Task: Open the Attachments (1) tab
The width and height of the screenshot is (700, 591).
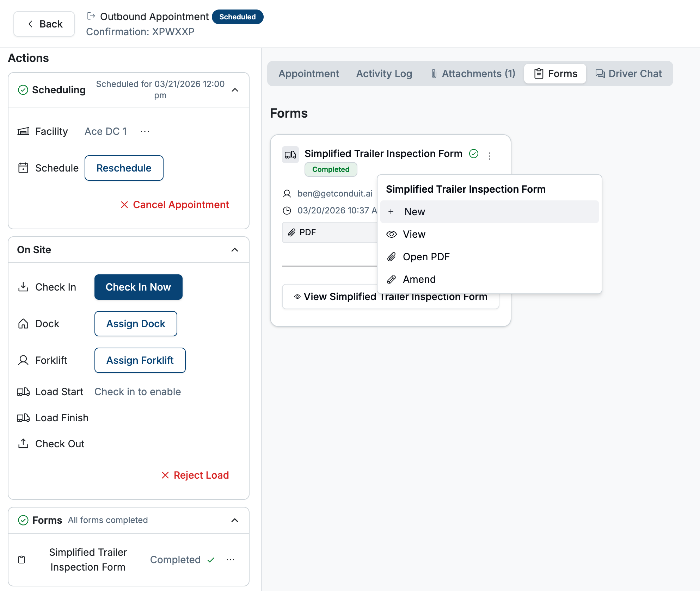Action: click(x=473, y=74)
